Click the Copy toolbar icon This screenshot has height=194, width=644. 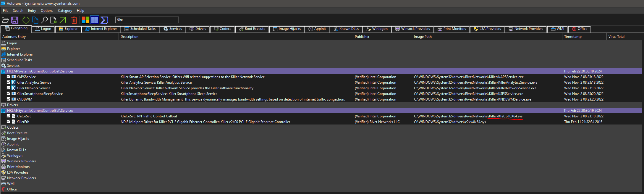click(x=35, y=20)
